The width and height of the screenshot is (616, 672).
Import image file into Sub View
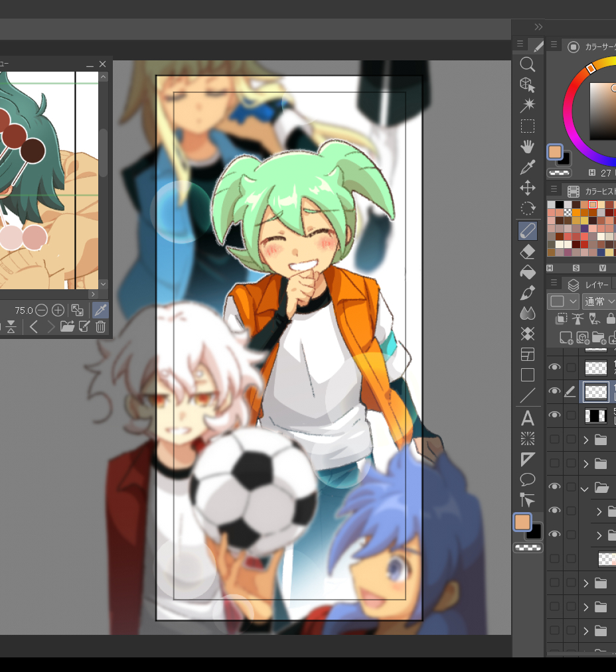(67, 326)
